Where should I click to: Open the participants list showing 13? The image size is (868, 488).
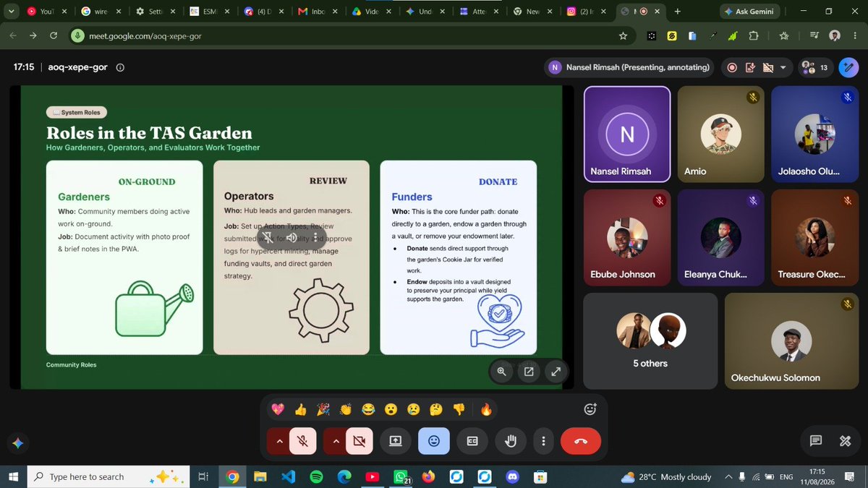tap(815, 67)
